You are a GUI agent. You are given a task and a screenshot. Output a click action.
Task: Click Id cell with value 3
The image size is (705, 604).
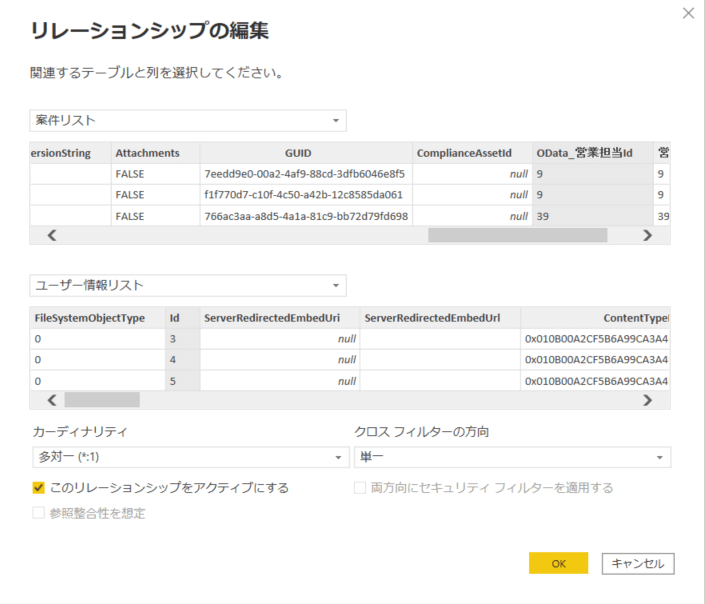pyautogui.click(x=183, y=339)
